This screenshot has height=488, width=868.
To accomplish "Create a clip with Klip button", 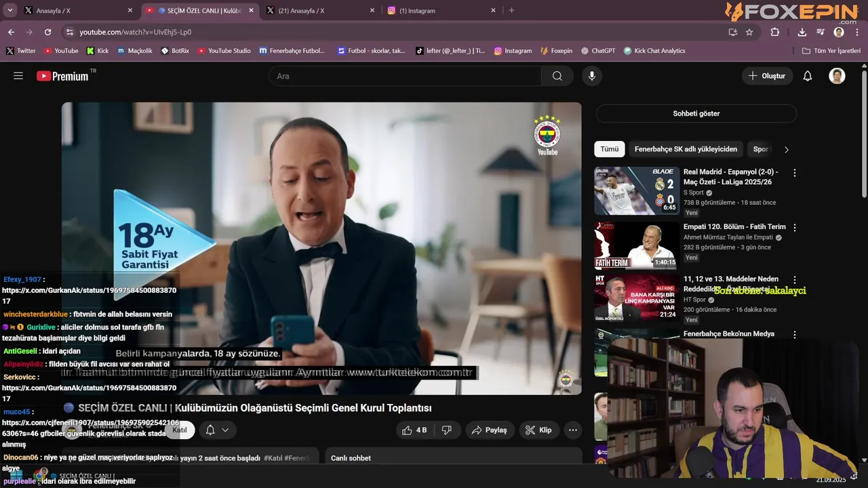I will coord(539,430).
